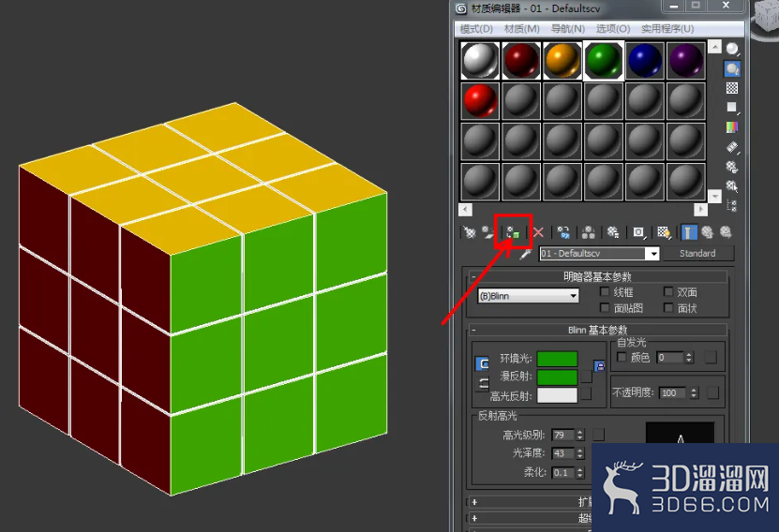The image size is (779, 532).
Task: Open the 实用程序(U) menu
Action: (667, 29)
